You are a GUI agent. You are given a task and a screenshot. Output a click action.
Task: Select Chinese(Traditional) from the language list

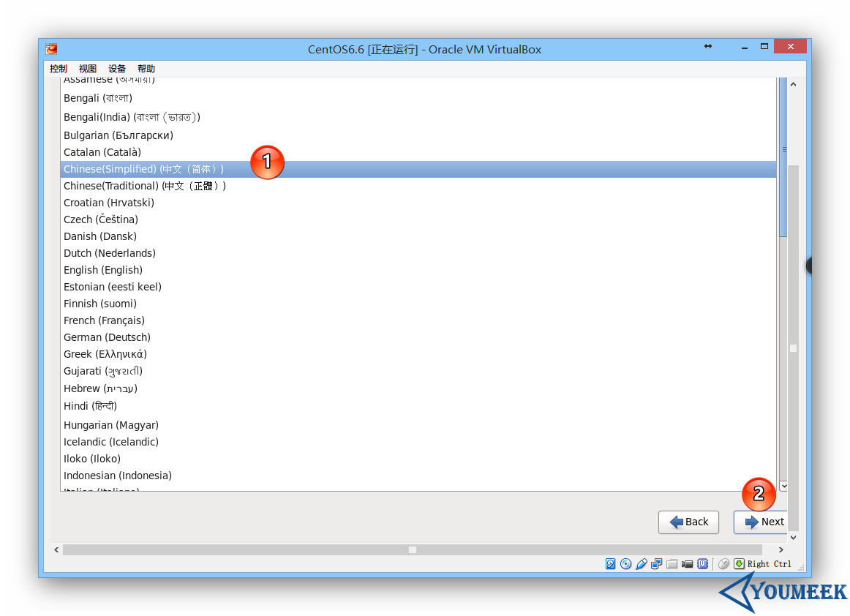point(144,185)
